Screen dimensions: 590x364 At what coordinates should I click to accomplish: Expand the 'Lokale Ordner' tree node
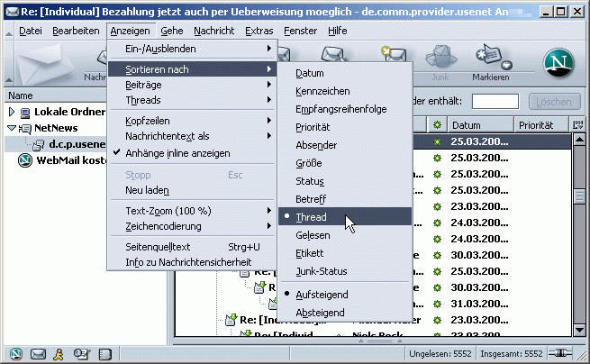tap(12, 113)
